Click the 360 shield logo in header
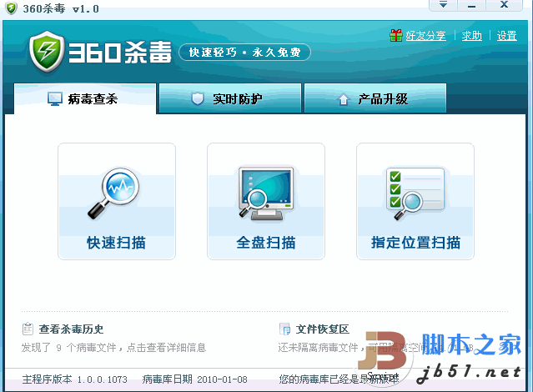This screenshot has height=392, width=533. pos(47,52)
